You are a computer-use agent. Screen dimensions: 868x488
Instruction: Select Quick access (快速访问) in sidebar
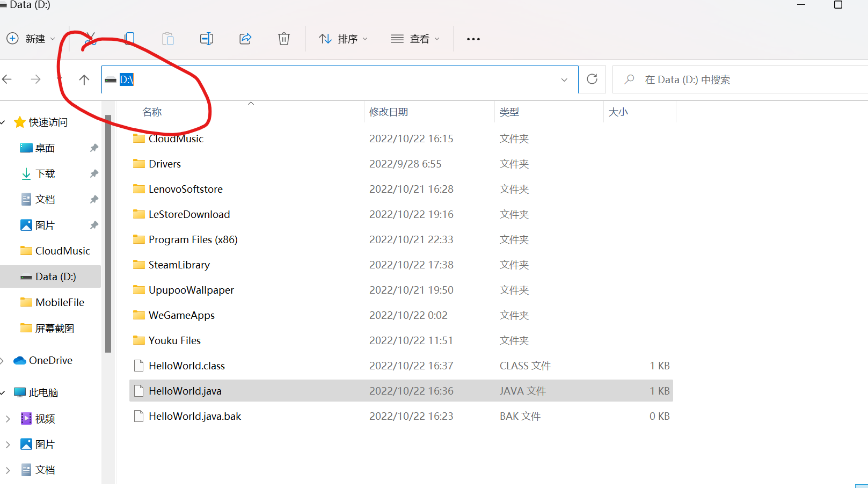click(41, 122)
